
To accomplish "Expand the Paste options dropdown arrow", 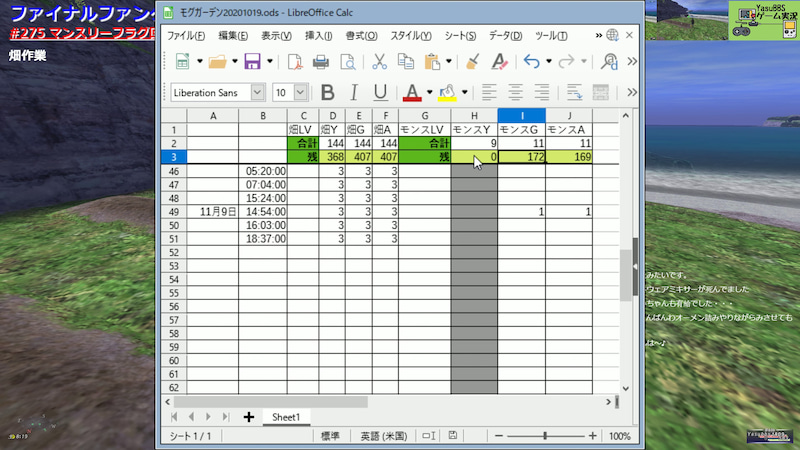I will [449, 62].
